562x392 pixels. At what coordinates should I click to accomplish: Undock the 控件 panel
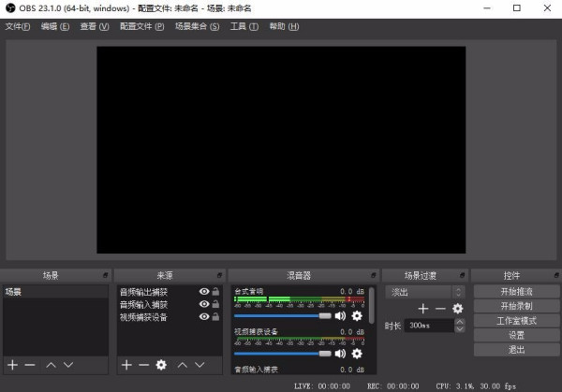(556, 275)
